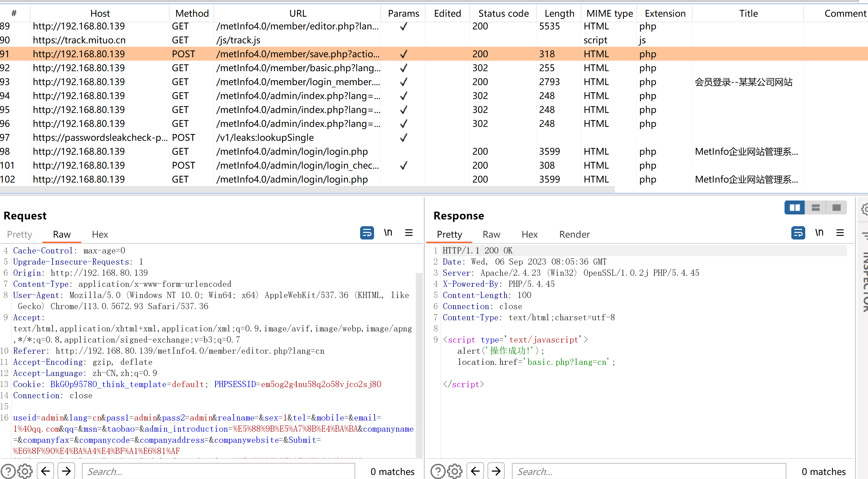Click the HTTP/1.1 200 OK response line
Viewport: 868px width, 479px height.
[x=477, y=251]
